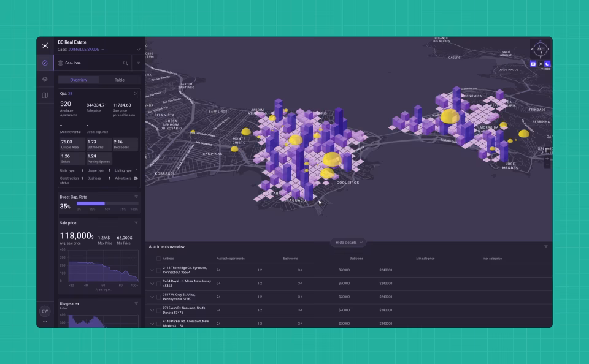The height and width of the screenshot is (364, 589).
Task: Check the checkbox for 2464 Royal Ln. row
Action: (159, 284)
